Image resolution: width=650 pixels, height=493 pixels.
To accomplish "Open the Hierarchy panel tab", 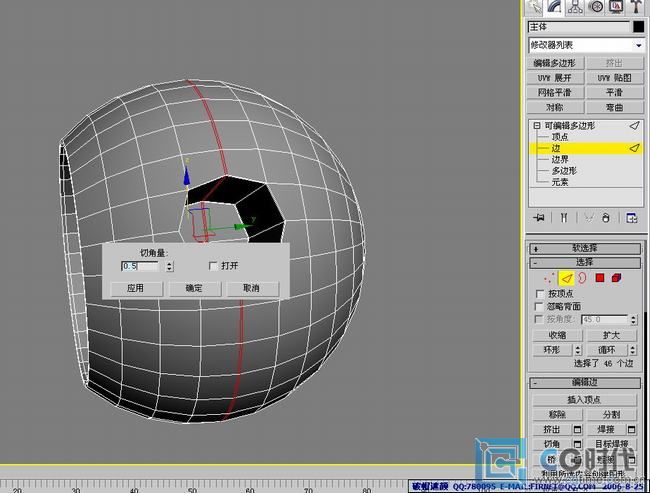I will (x=575, y=7).
